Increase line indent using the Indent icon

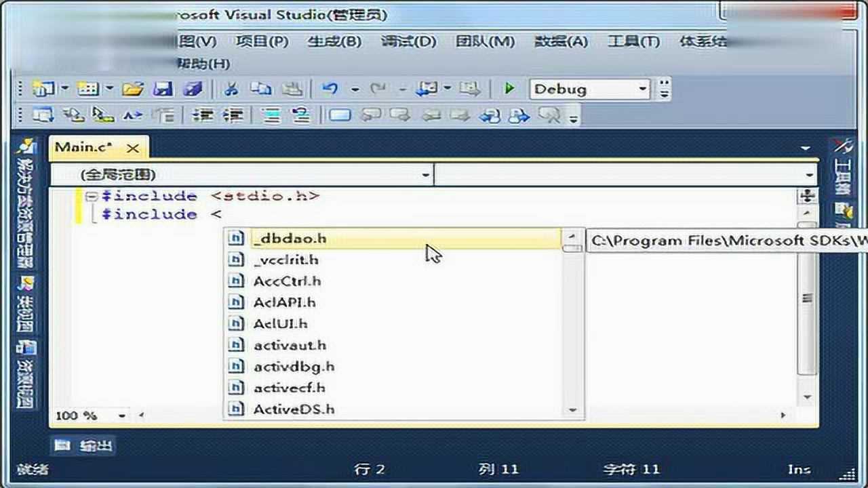point(234,115)
